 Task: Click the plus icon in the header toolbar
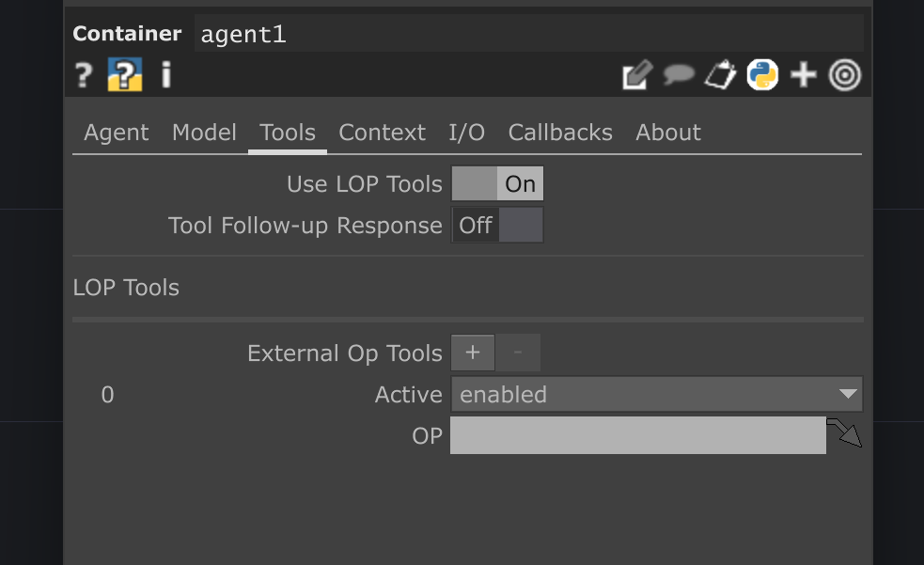coord(803,74)
